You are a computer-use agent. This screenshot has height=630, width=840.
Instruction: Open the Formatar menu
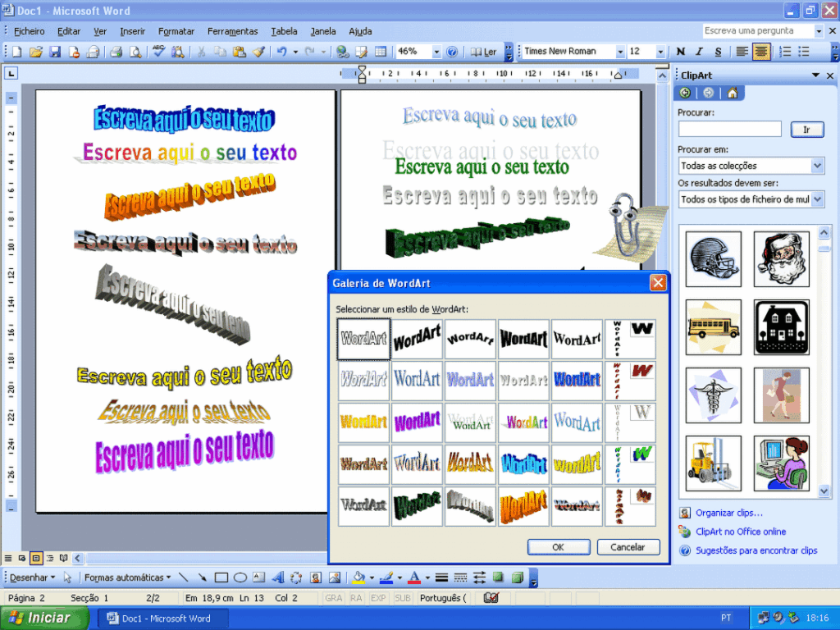[176, 31]
